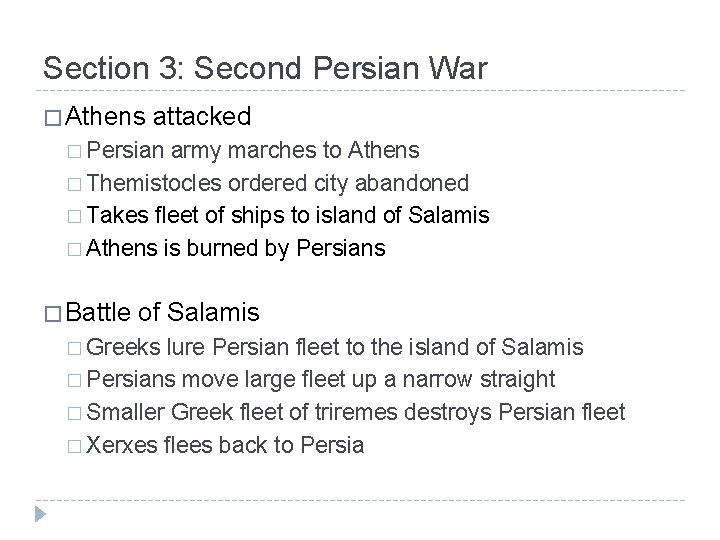Select the slide title "Section 3: Second Persian War"
This screenshot has height=540, width=720.
pyautogui.click(x=265, y=68)
